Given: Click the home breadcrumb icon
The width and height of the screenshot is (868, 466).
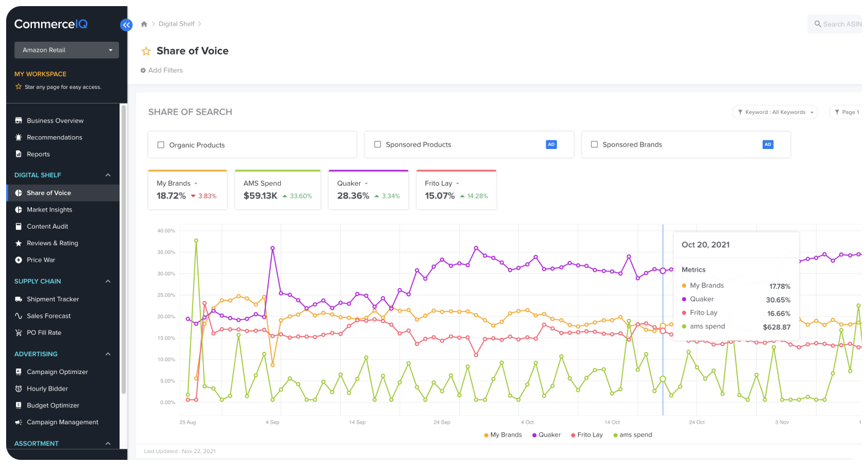Looking at the screenshot, I should 144,25.
